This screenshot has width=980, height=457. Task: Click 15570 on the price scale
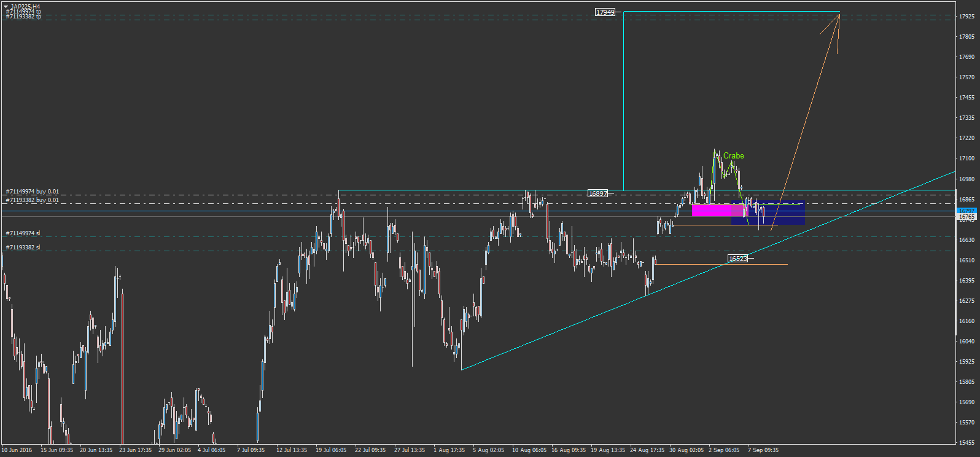[x=966, y=423]
